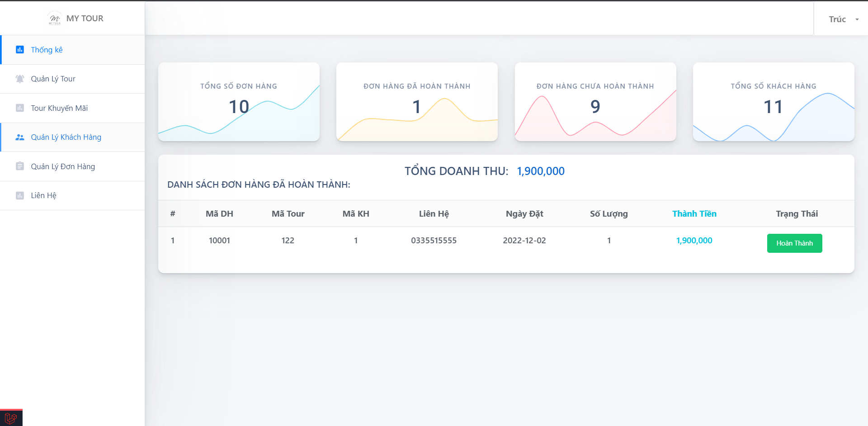The image size is (868, 426).
Task: Open Quản Lý Tour page
Action: (x=72, y=79)
